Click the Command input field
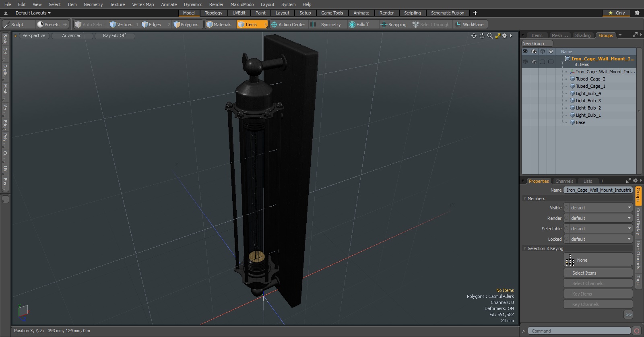Screen dimensions: 644x337 (579, 331)
